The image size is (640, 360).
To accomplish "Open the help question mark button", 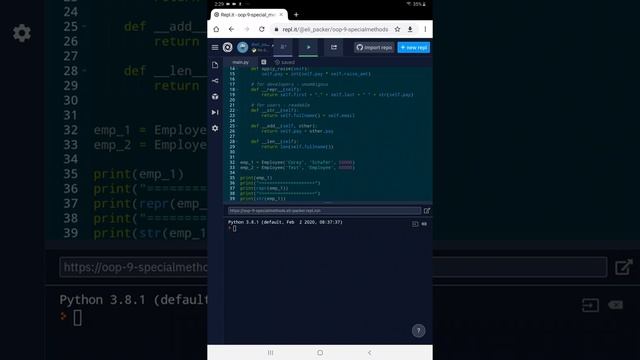I will [x=418, y=331].
